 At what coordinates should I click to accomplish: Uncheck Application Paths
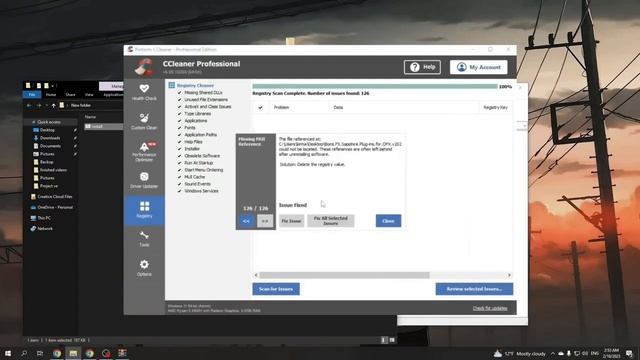pyautogui.click(x=180, y=135)
